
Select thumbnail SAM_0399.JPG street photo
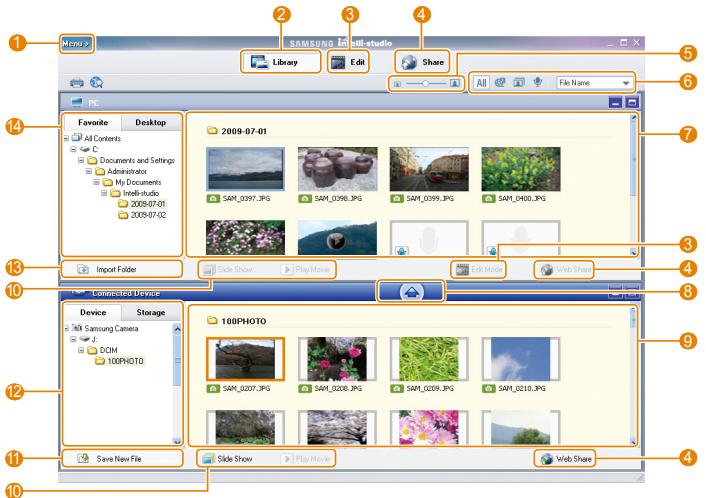click(429, 169)
